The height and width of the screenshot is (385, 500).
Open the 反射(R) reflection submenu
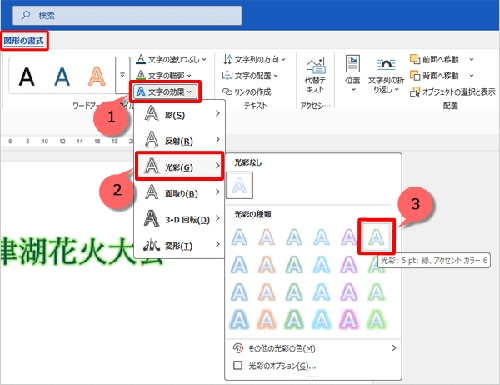pyautogui.click(x=180, y=140)
